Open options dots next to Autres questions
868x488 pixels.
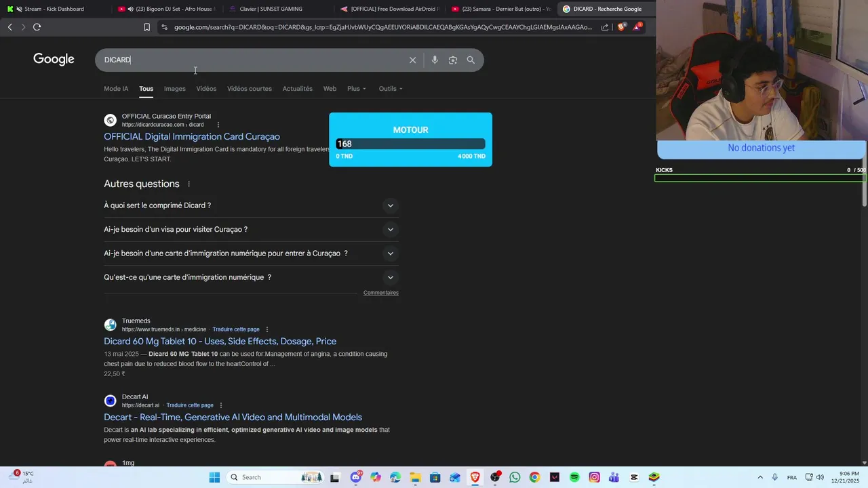[189, 184]
